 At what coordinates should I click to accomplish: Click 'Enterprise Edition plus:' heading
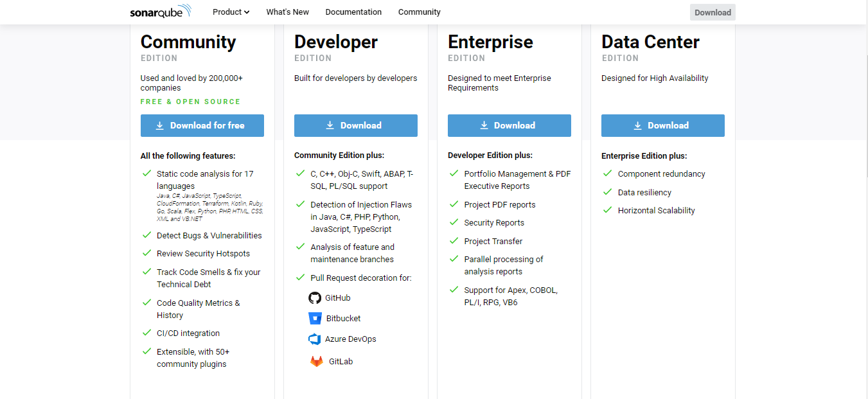pos(644,155)
